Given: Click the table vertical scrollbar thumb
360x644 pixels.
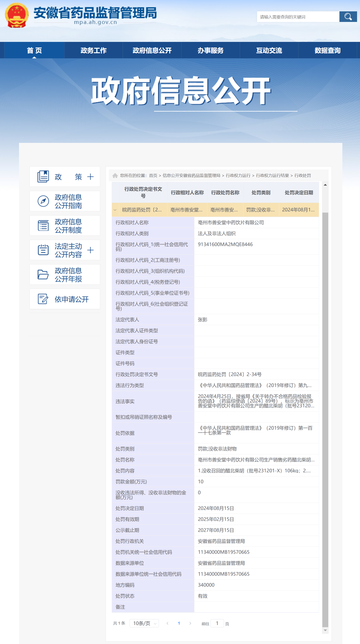Looking at the screenshot, I should click(x=325, y=420).
